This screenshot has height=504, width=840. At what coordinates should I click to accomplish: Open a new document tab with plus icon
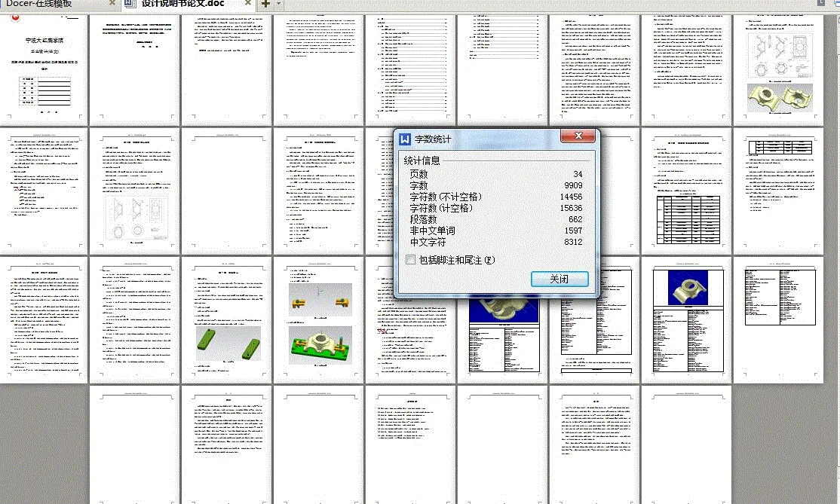tap(264, 4)
